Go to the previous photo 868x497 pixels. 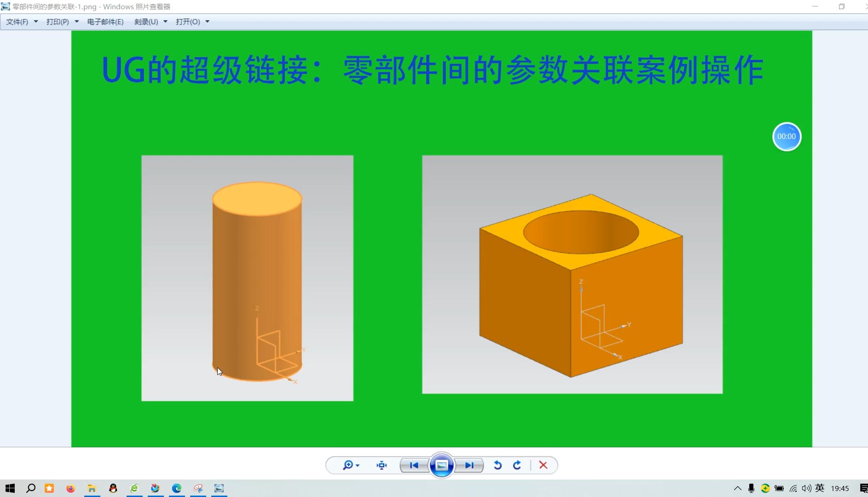[x=414, y=465]
